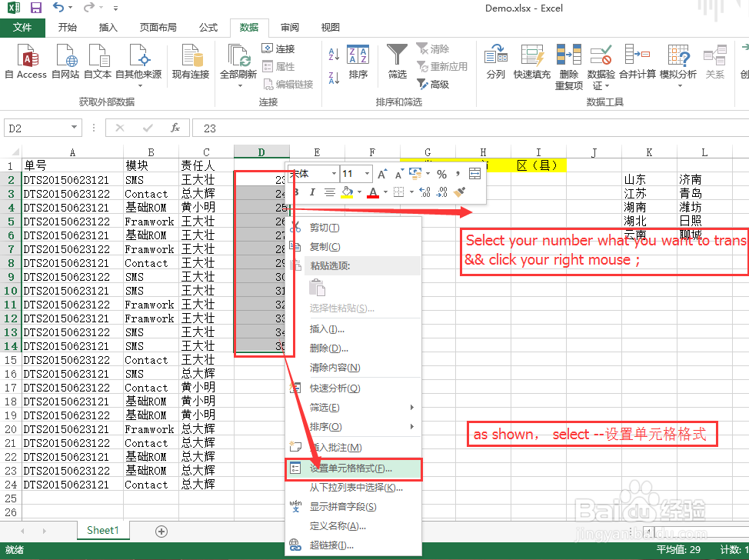The height and width of the screenshot is (560, 749).
Task: Choose Format Cells in context menu
Action: click(x=354, y=468)
